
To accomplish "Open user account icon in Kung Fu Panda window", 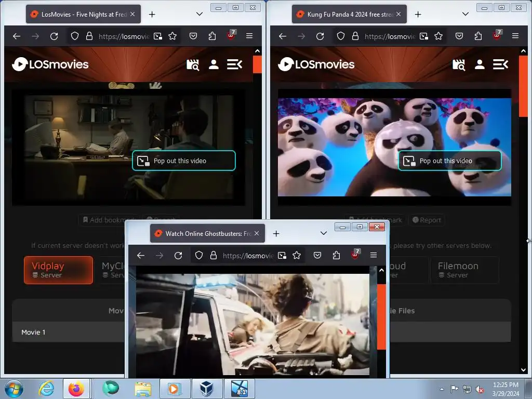I will click(480, 64).
